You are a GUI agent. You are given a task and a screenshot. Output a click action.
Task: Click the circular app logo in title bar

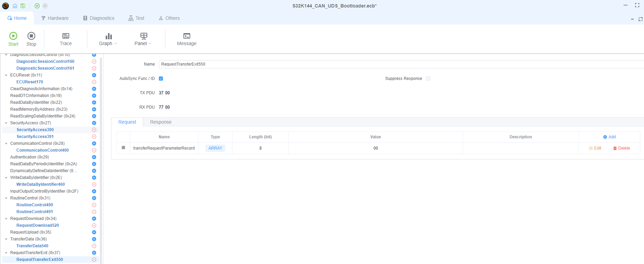tap(5, 6)
